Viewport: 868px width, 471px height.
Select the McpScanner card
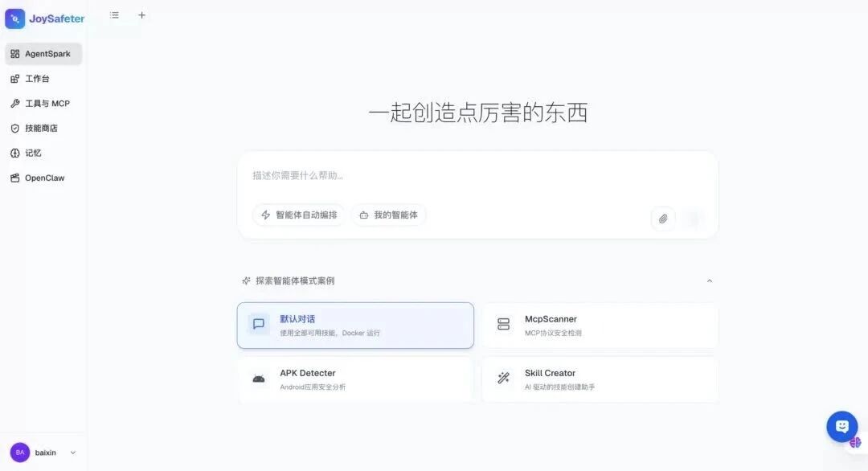coord(600,326)
